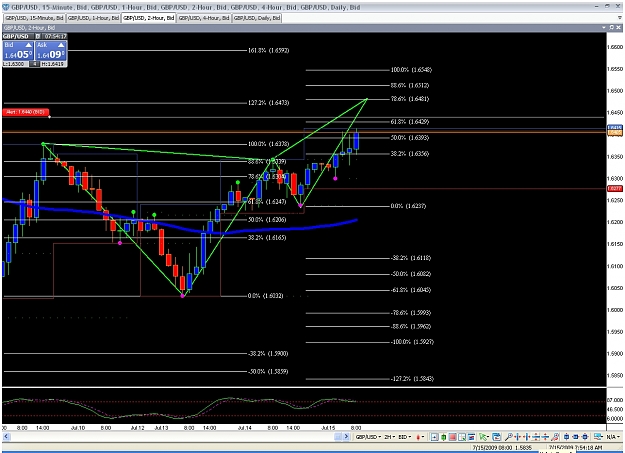Screen dimensions: 625x453
Task: Click the 61.8% (1.6429) Fibonacci label
Action: pos(410,122)
